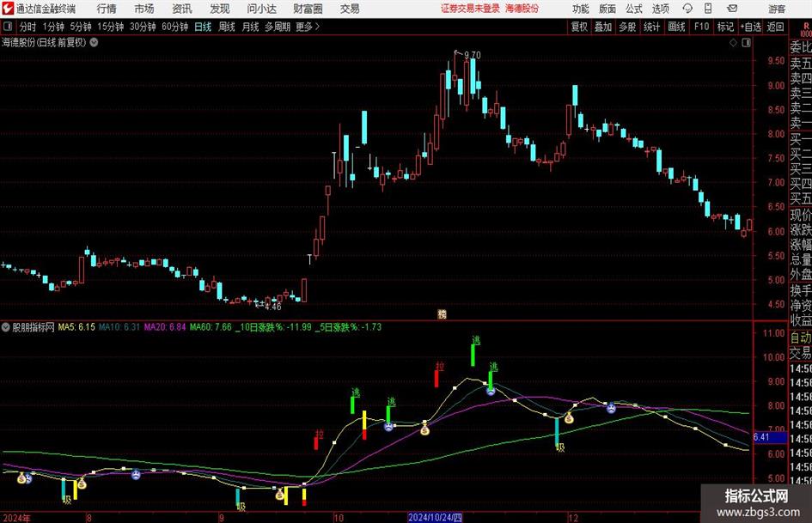The height and width of the screenshot is (523, 812).
Task: Switch to 5分钟 period
Action: click(81, 27)
